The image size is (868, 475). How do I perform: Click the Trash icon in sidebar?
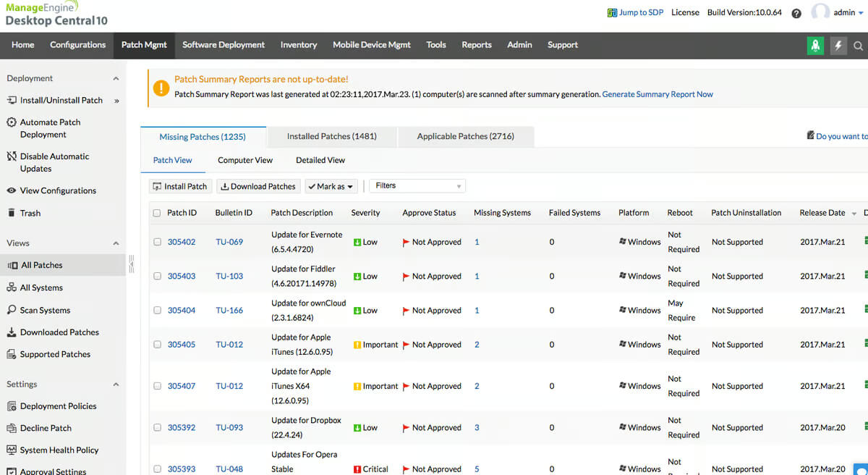(x=12, y=213)
